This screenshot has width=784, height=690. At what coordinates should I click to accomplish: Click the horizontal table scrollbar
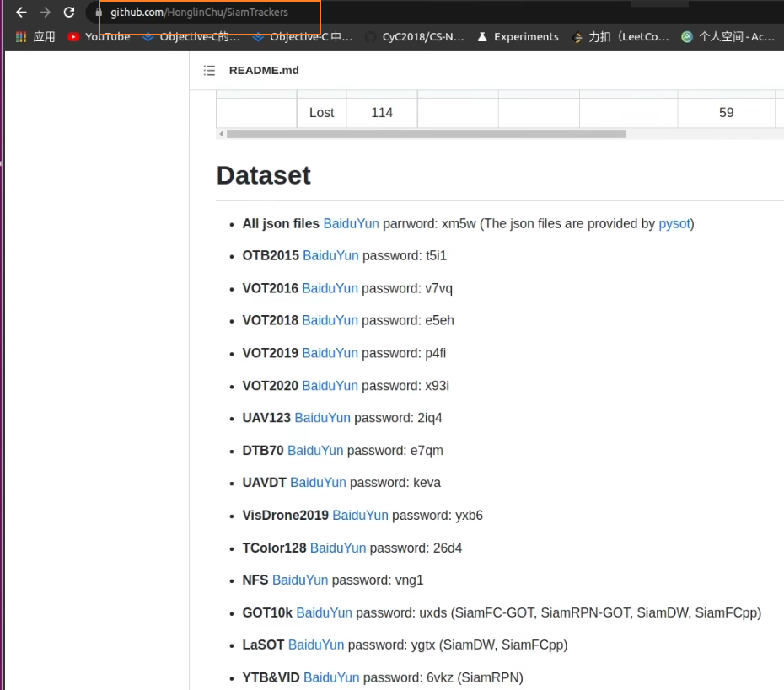426,134
